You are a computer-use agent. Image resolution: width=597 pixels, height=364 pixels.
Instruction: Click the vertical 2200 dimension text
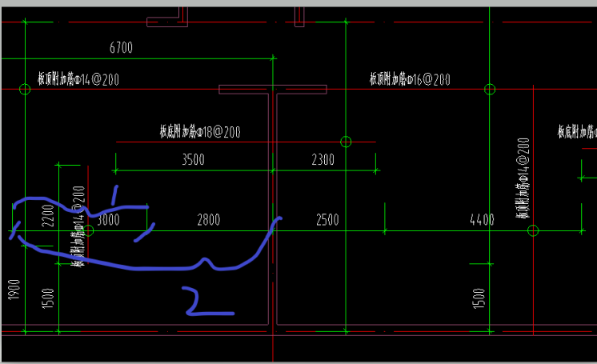click(x=46, y=215)
